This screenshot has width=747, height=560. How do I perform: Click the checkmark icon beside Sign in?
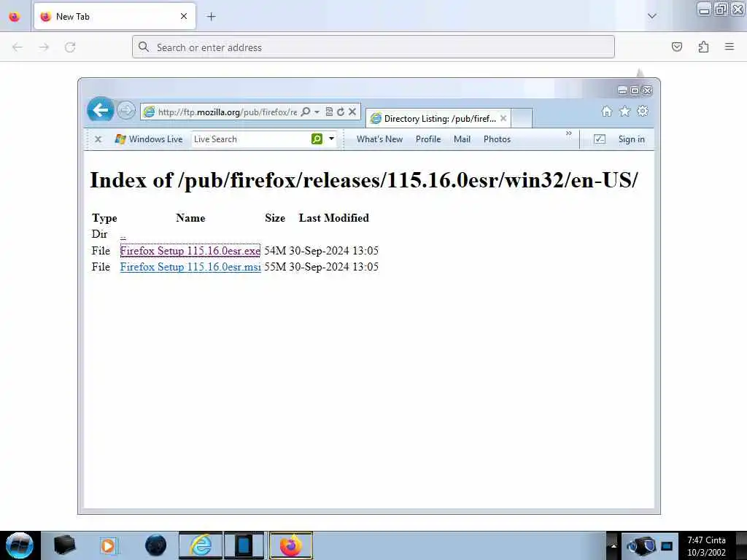coord(600,139)
